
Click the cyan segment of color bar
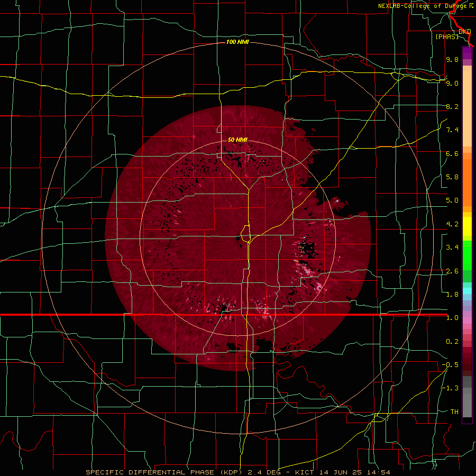click(x=467, y=291)
